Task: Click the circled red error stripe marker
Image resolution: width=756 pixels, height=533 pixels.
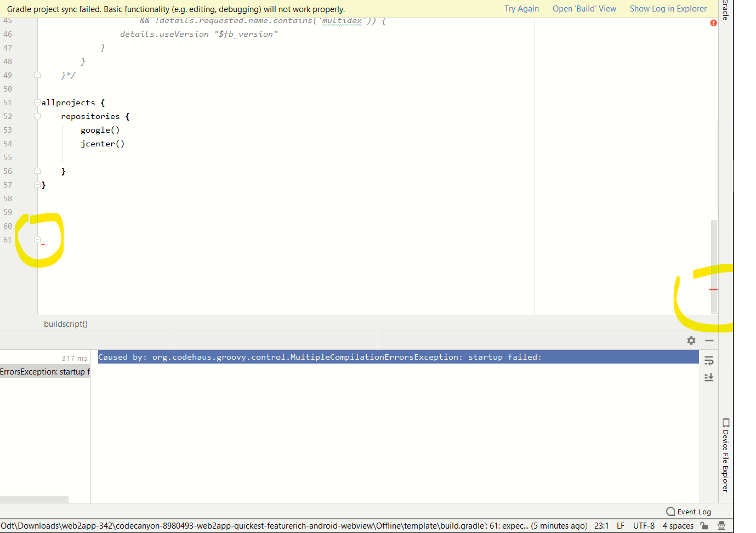Action: [713, 290]
